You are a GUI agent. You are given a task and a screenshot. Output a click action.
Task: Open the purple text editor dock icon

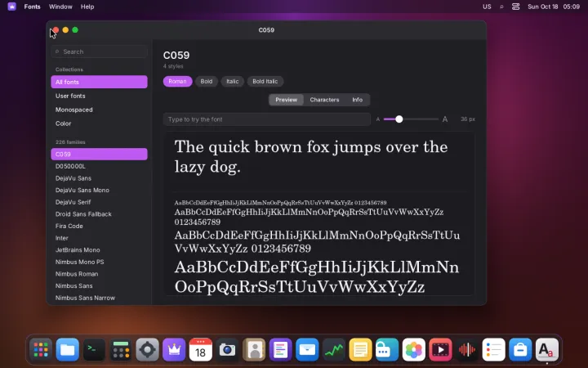tap(280, 350)
